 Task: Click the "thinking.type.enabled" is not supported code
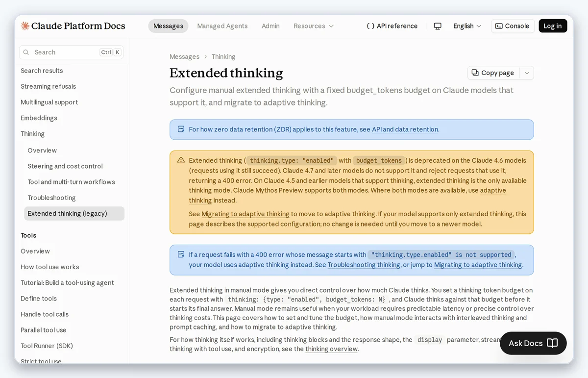pyautogui.click(x=441, y=254)
